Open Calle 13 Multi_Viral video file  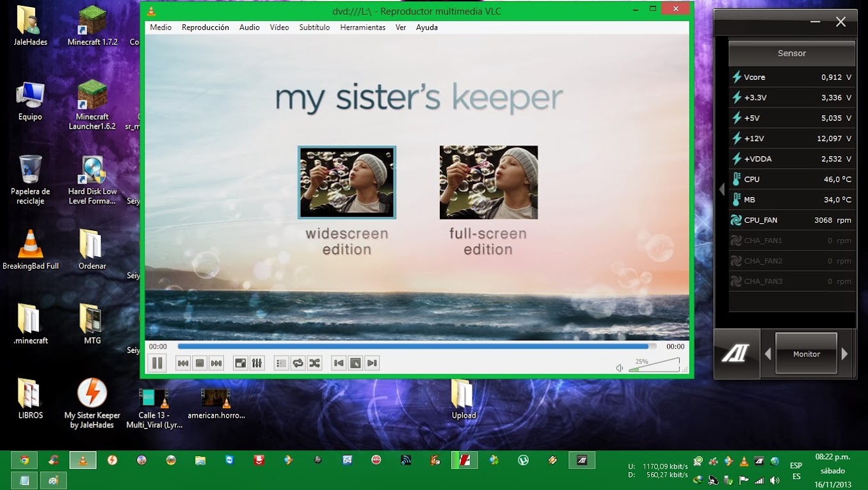(x=154, y=408)
